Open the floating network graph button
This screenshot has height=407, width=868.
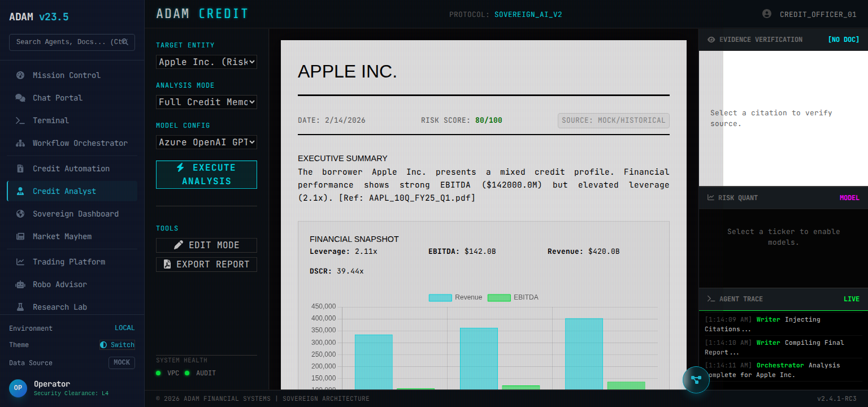tap(696, 379)
